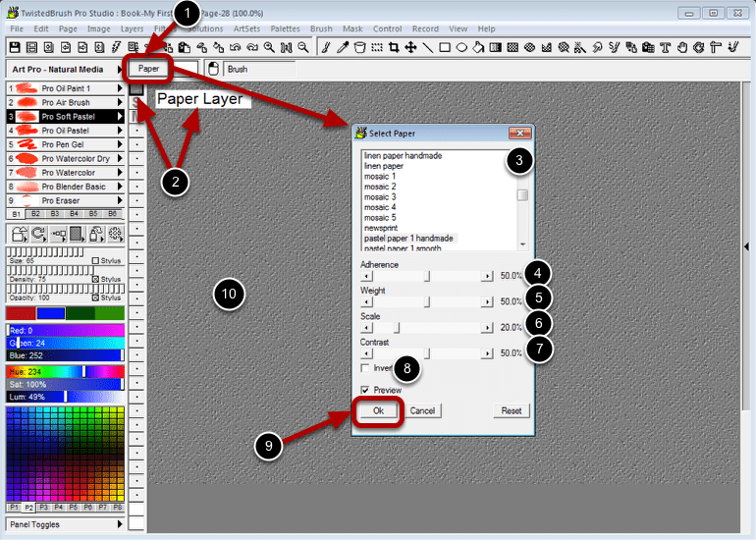
Task: Open the Palettes menu
Action: 285,28
